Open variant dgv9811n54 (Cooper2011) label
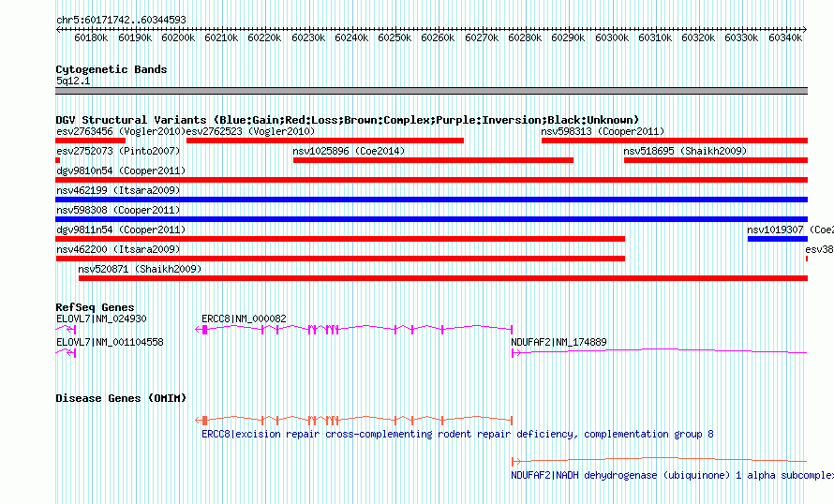Screen dimensions: 834x504 (x=121, y=230)
